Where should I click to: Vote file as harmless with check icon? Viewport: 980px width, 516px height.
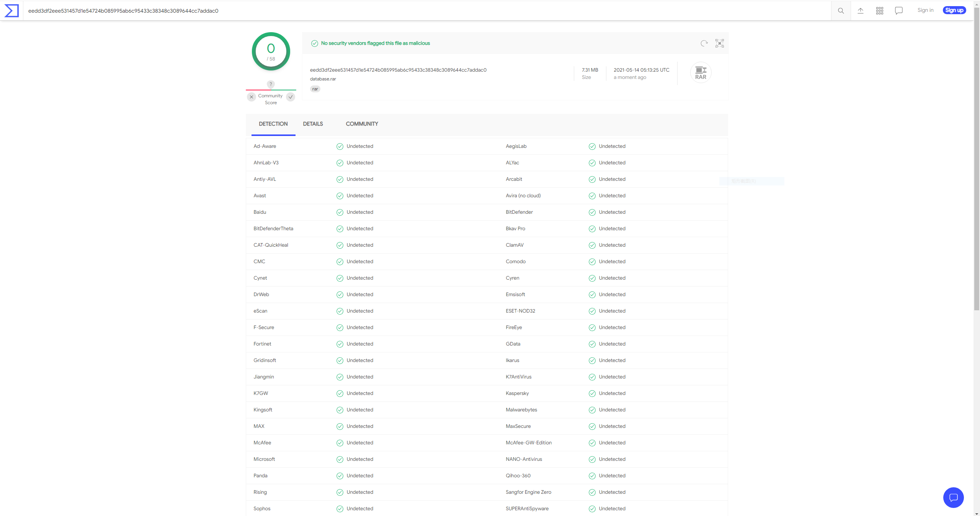[291, 97]
